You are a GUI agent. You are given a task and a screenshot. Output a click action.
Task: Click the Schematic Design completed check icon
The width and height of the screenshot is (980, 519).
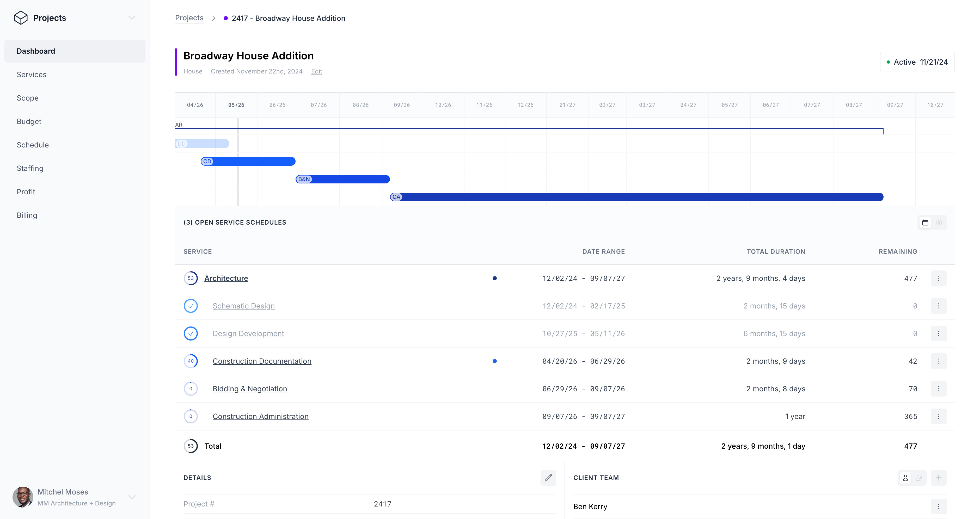191,306
